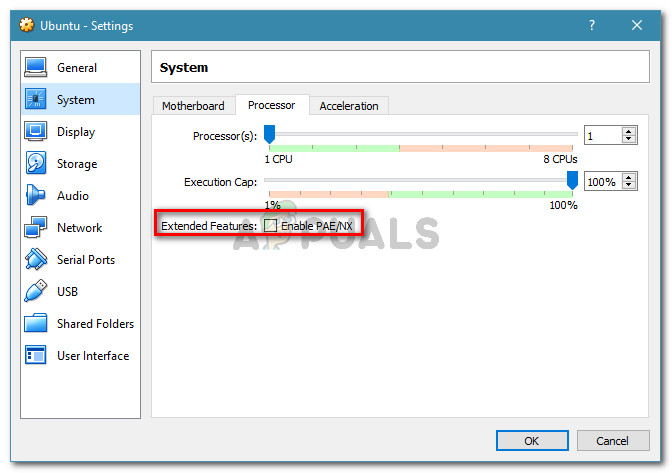The width and height of the screenshot is (672, 473).
Task: Open General settings via its monitor icon
Action: (36, 68)
